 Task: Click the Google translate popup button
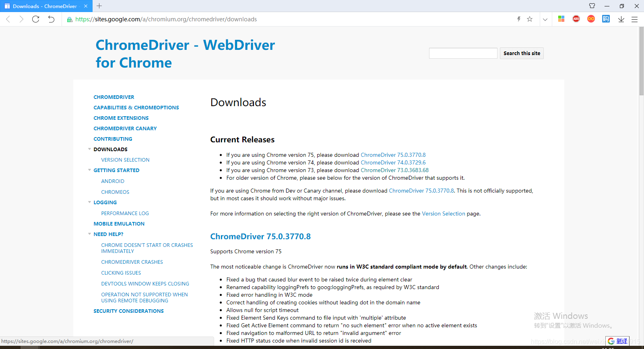pos(617,341)
